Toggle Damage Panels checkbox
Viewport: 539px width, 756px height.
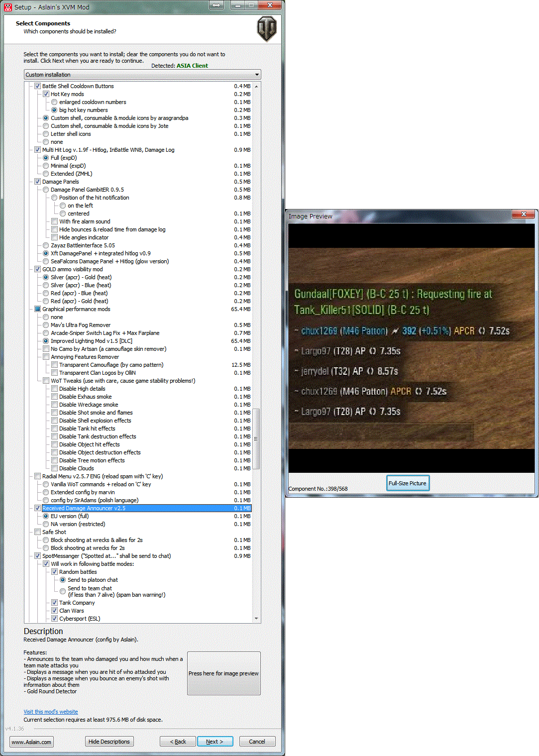click(x=37, y=182)
